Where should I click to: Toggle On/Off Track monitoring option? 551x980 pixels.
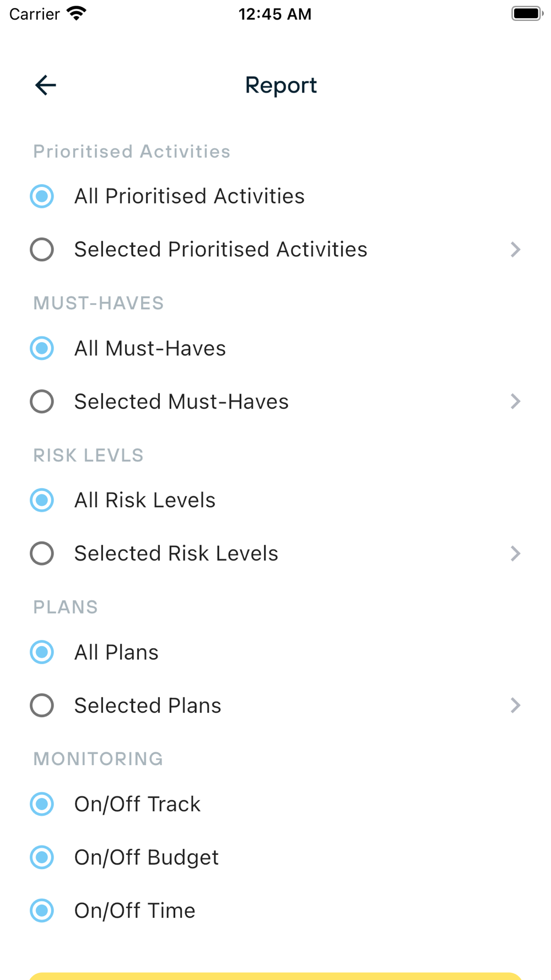click(x=42, y=804)
